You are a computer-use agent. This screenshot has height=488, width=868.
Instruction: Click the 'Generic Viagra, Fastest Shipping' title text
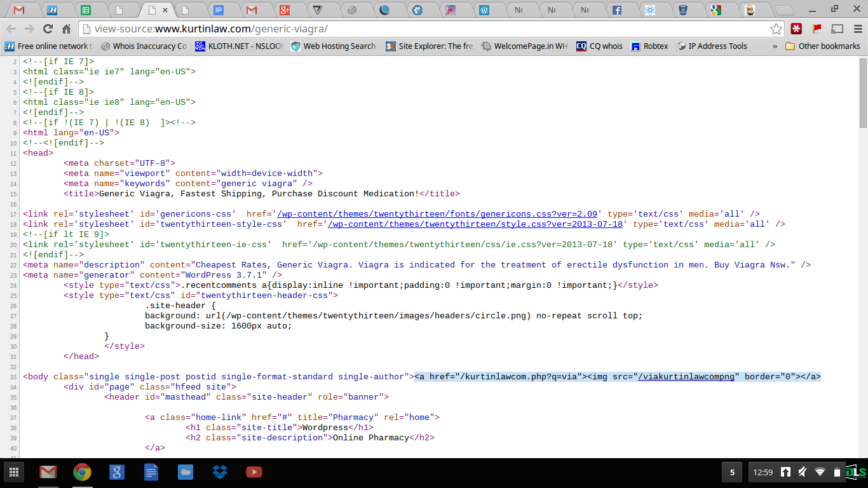[x=259, y=194]
